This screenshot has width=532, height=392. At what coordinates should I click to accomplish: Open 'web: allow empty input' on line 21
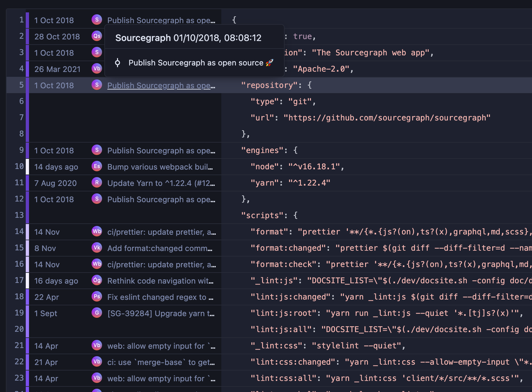click(161, 346)
